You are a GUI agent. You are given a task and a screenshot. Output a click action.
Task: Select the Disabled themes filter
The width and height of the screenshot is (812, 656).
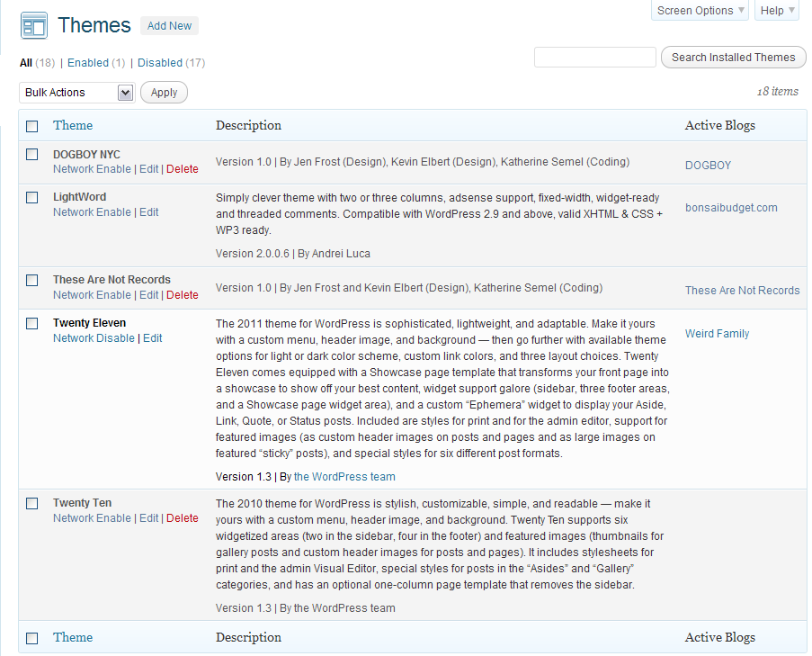(160, 63)
